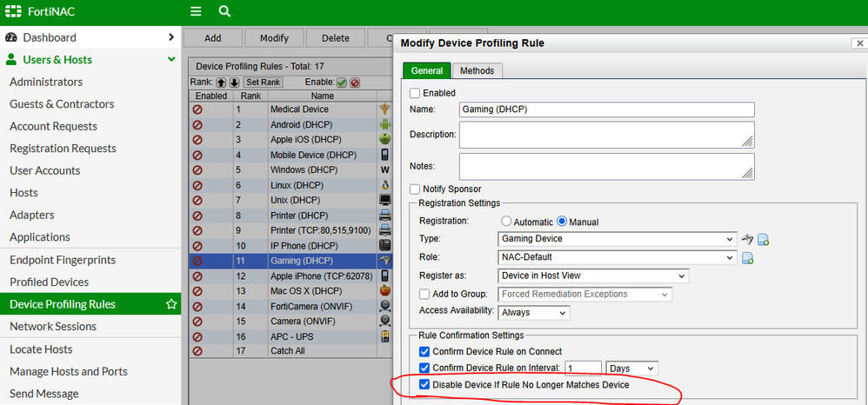Click the search magnifier icon
The width and height of the screenshot is (868, 405).
point(224,11)
